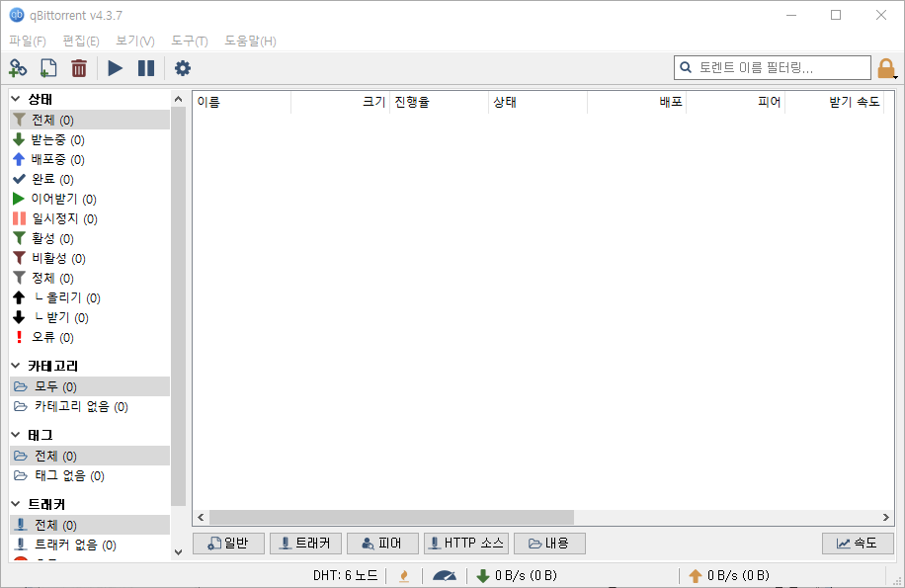Click the 크기 column header

[x=341, y=102]
